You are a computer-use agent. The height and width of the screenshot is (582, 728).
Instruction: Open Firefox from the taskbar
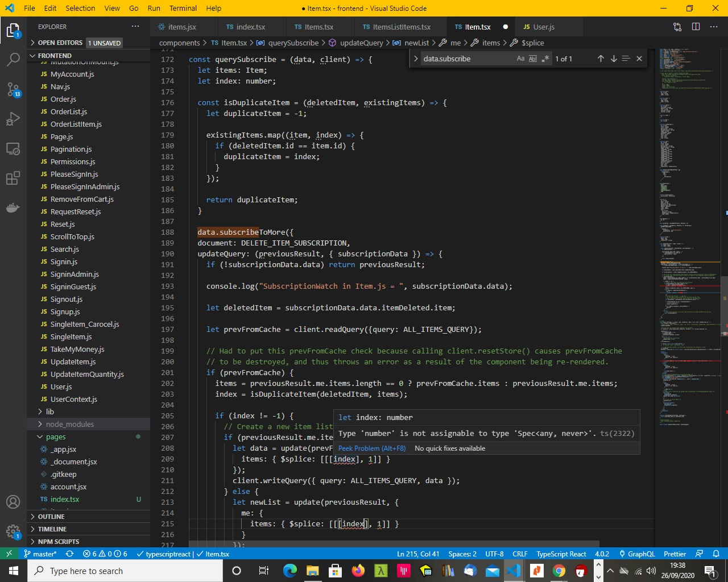click(358, 571)
